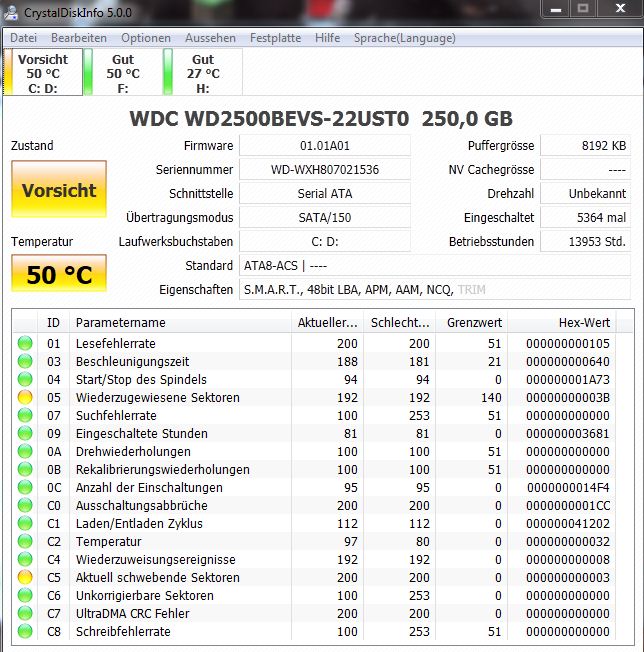Image resolution: width=644 pixels, height=652 pixels.
Task: Open the Festplatte menu
Action: pyautogui.click(x=275, y=38)
